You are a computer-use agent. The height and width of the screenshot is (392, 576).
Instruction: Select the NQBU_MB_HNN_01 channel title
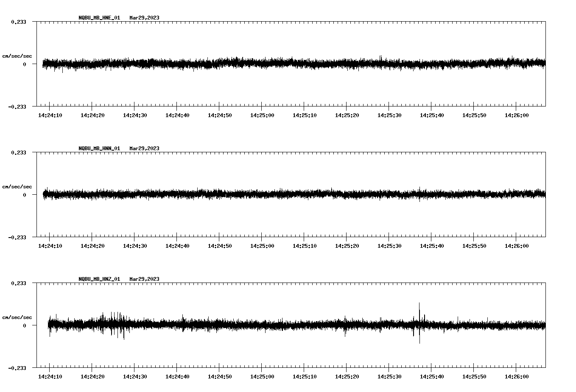click(x=99, y=148)
